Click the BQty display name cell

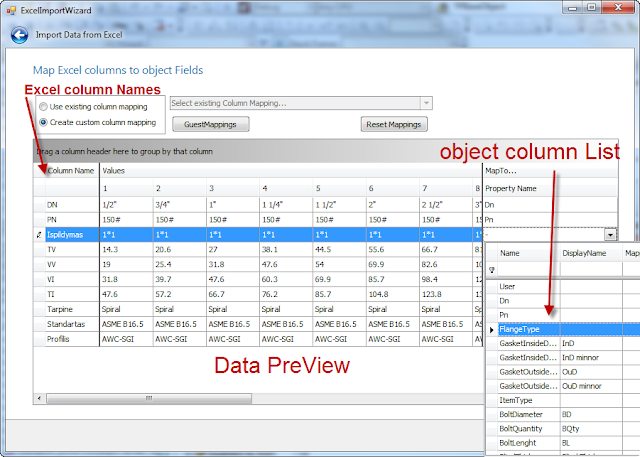[x=591, y=429]
